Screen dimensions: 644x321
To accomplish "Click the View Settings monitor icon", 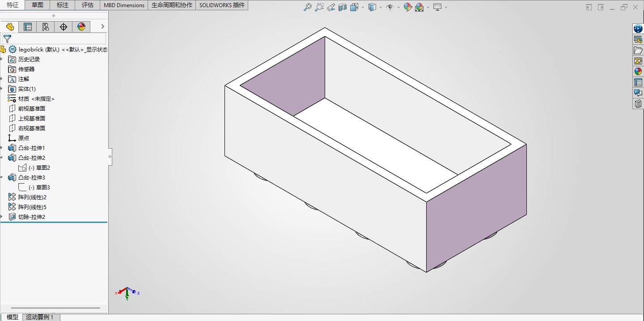I will (437, 7).
